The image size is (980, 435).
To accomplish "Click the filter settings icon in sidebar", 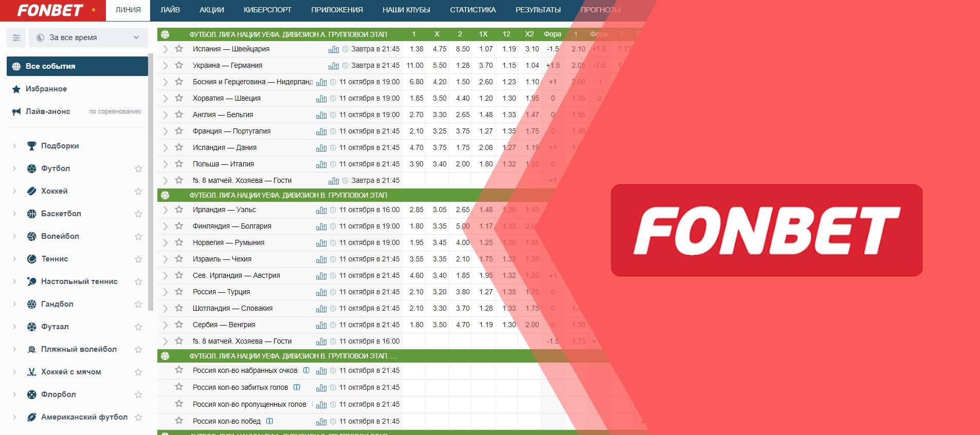I will click(16, 37).
